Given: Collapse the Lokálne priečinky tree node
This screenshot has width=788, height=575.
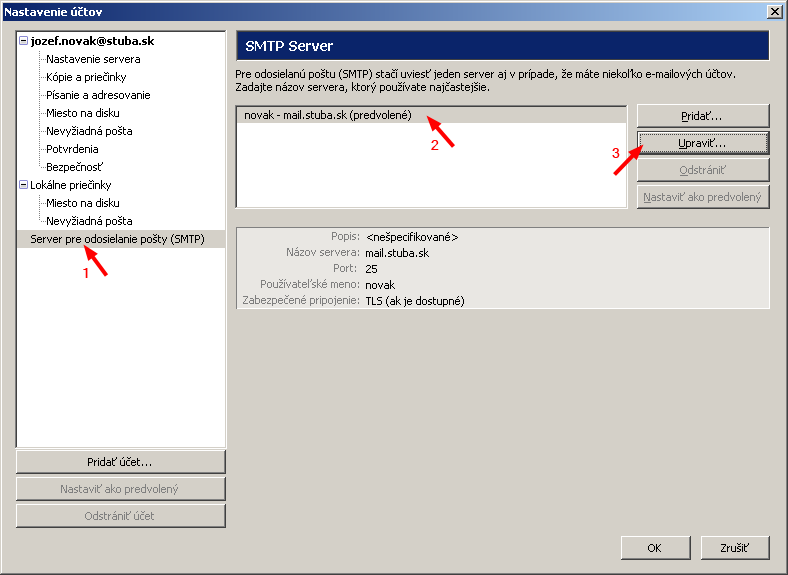Looking at the screenshot, I should click(24, 185).
